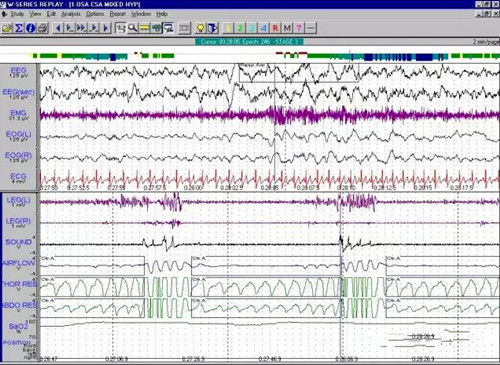Screen dimensions: 500x365
Task: Expand the Options menu
Action: (x=95, y=14)
